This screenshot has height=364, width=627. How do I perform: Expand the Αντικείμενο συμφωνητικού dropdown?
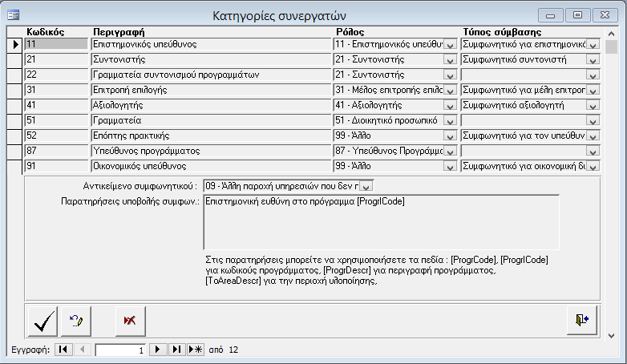click(366, 187)
